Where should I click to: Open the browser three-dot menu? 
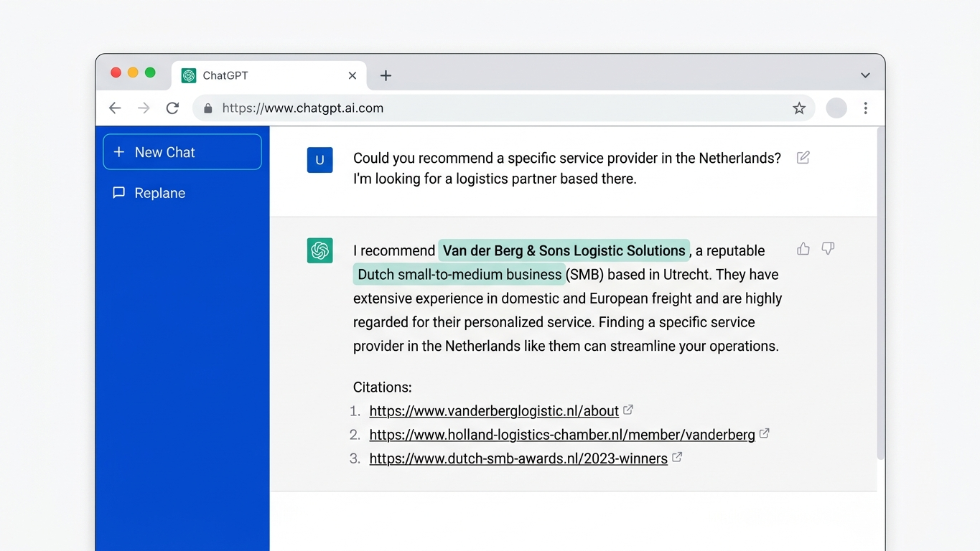click(866, 108)
